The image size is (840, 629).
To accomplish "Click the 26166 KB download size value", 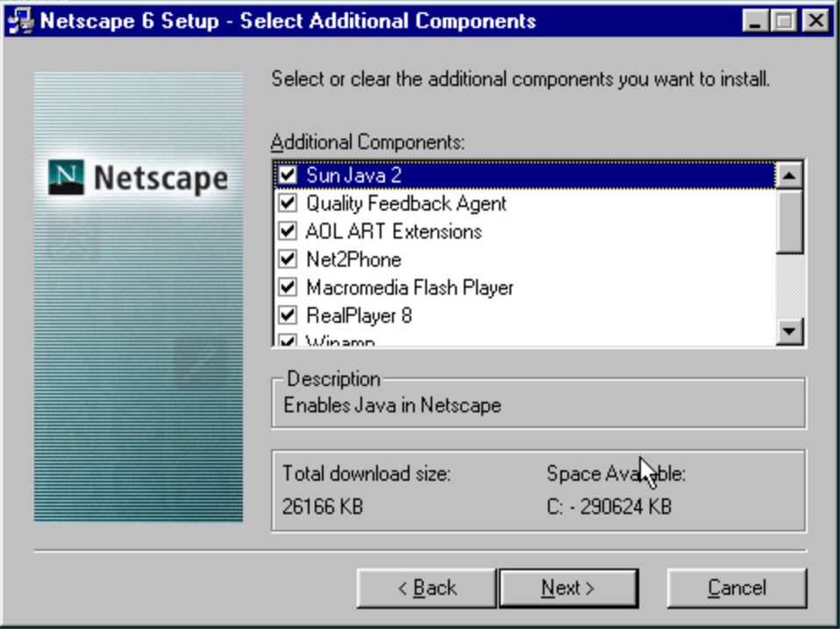I will coord(323,506).
